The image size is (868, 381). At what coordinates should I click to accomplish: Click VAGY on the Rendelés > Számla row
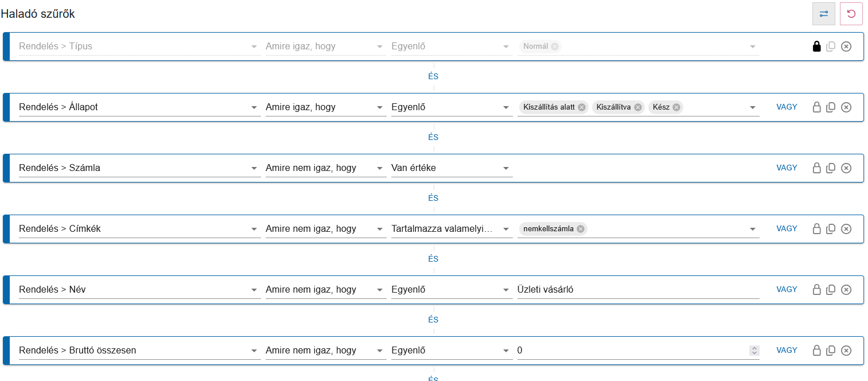pyautogui.click(x=787, y=168)
